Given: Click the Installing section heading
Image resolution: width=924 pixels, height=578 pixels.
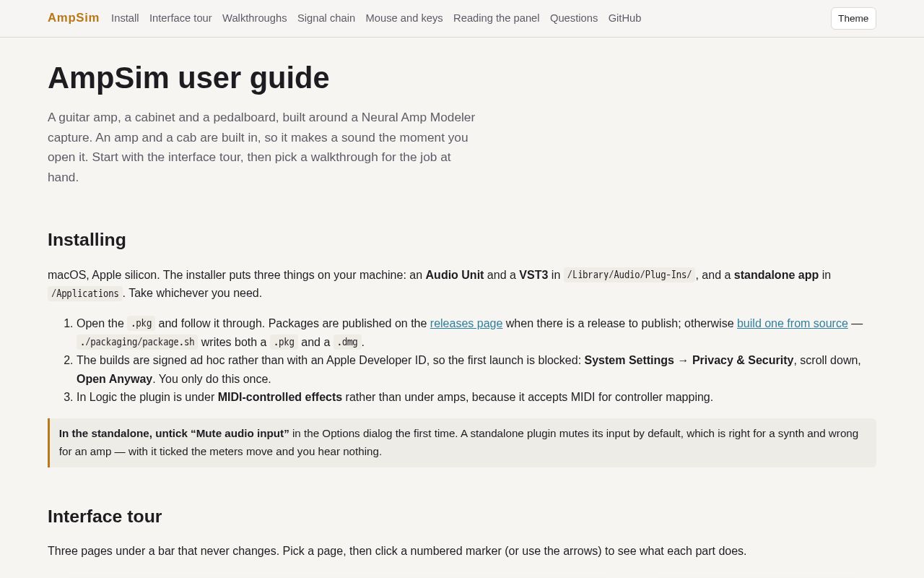Looking at the screenshot, I should click(x=87, y=240).
